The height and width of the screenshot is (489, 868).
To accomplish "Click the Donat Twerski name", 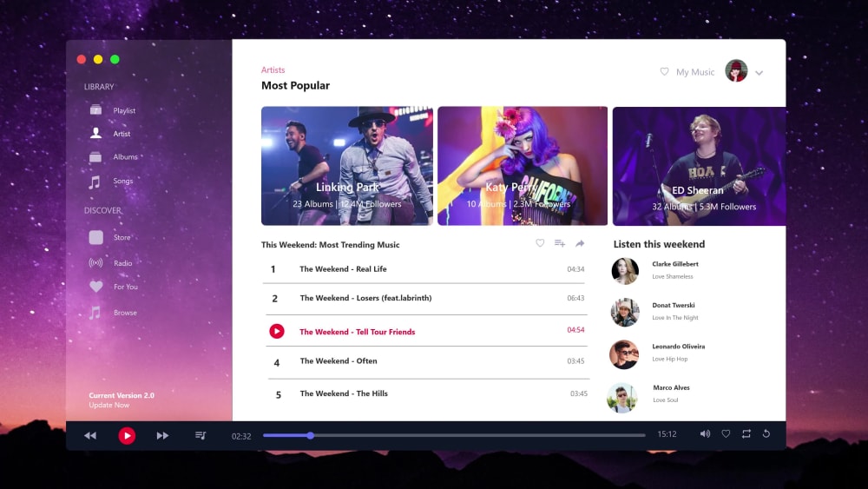I will click(x=674, y=305).
